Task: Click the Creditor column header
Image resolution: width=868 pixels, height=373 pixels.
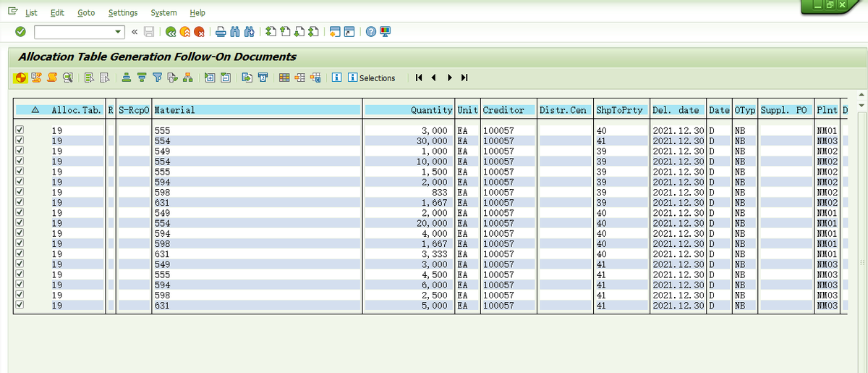Action: point(509,110)
